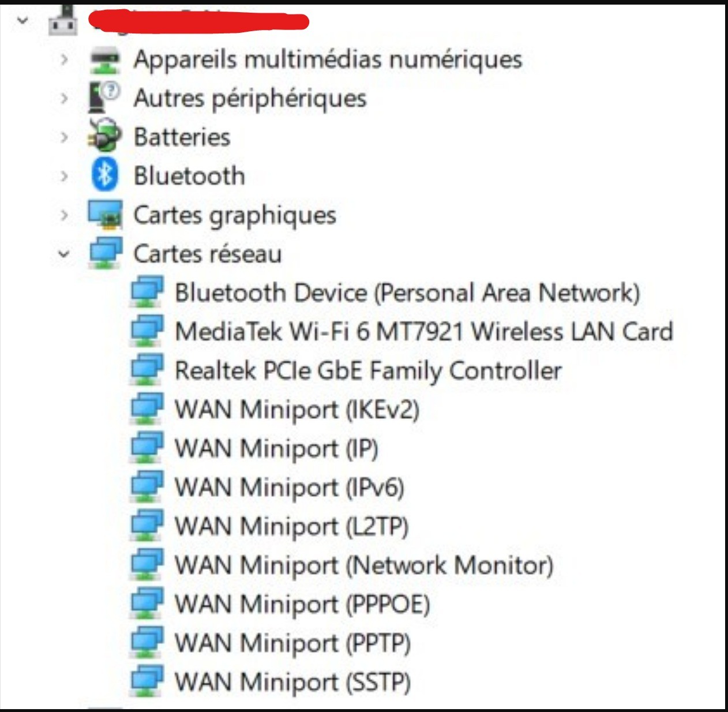Viewport: 728px width, 712px height.
Task: Select WAN Miniport (PPTP) entry
Action: click(x=293, y=644)
